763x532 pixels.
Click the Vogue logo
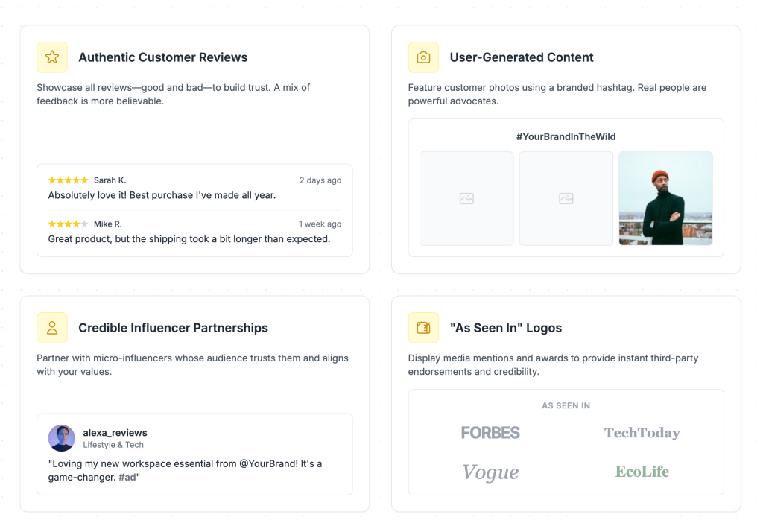pos(490,472)
